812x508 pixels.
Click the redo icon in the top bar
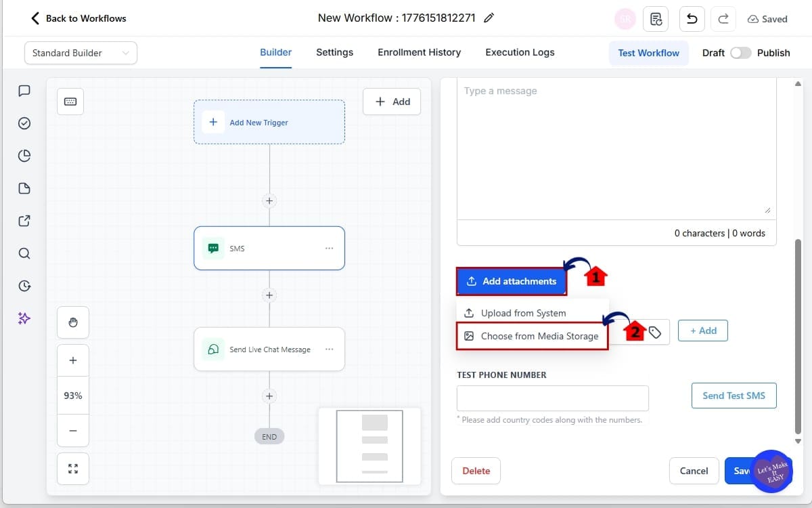723,18
